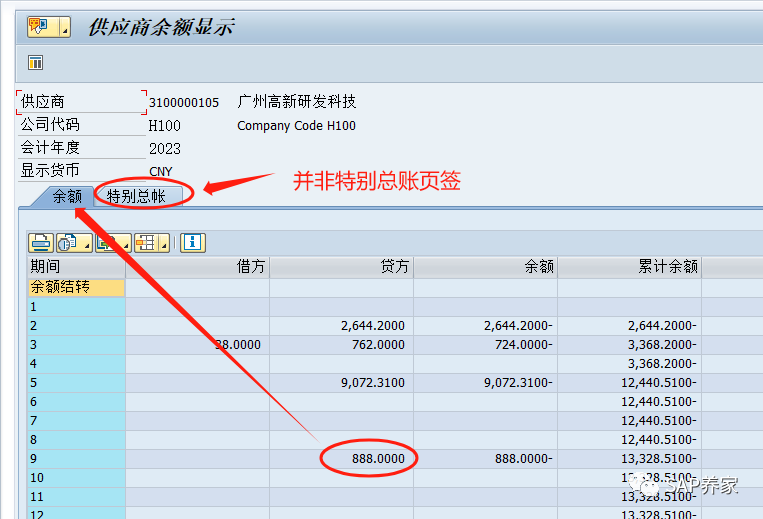The image size is (763, 519).
Task: Select the 余额结转 row
Action: 76,287
